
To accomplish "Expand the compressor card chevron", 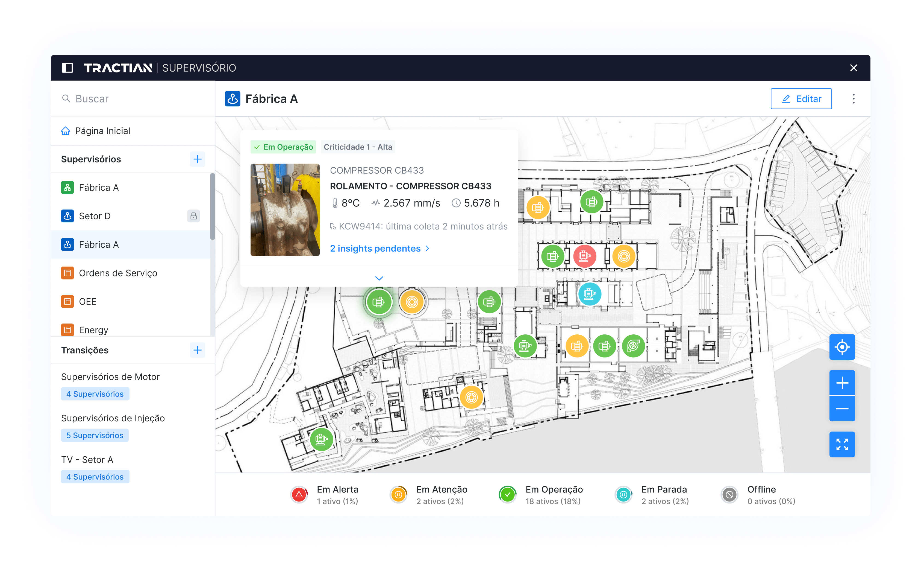I will (379, 278).
